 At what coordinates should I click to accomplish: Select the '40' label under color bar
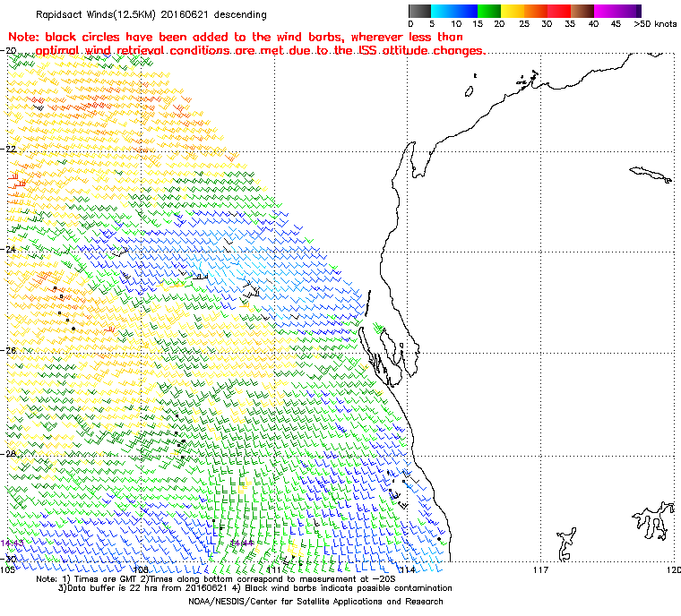(593, 24)
